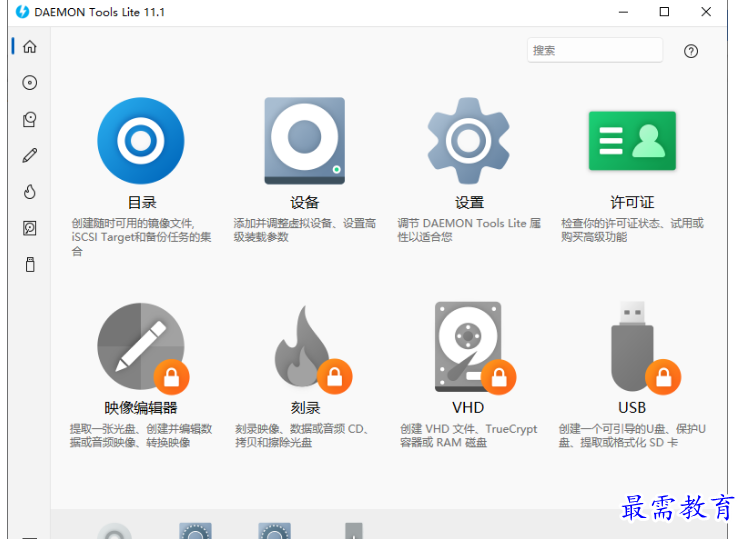Click the 设置 tile title
The width and height of the screenshot is (743, 539).
coord(469,203)
